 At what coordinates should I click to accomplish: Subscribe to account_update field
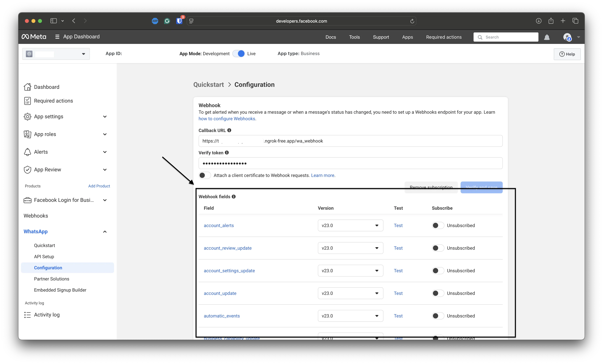438,293
